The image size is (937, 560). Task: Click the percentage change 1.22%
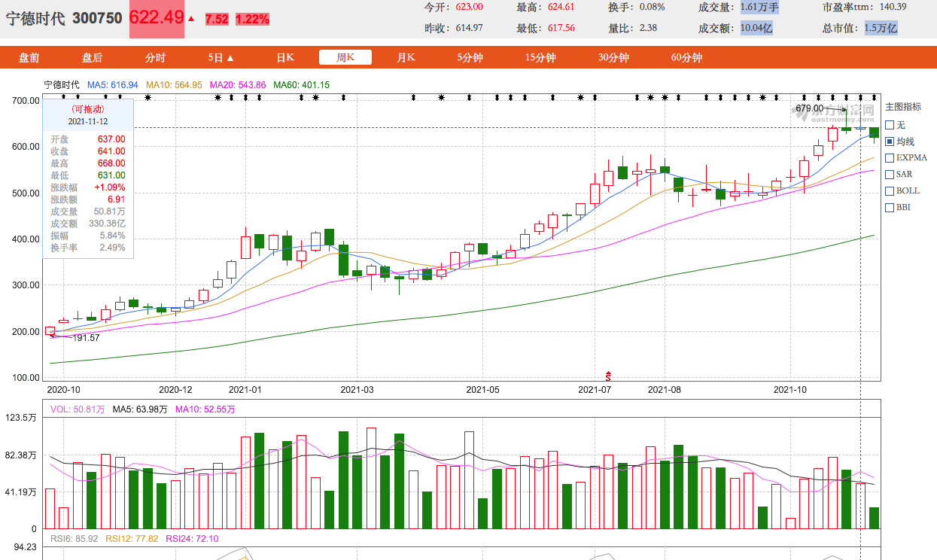252,20
